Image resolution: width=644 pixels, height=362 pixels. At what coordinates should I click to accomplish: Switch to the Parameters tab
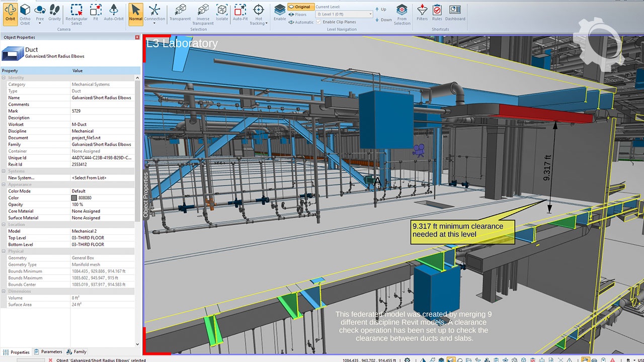[48, 352]
